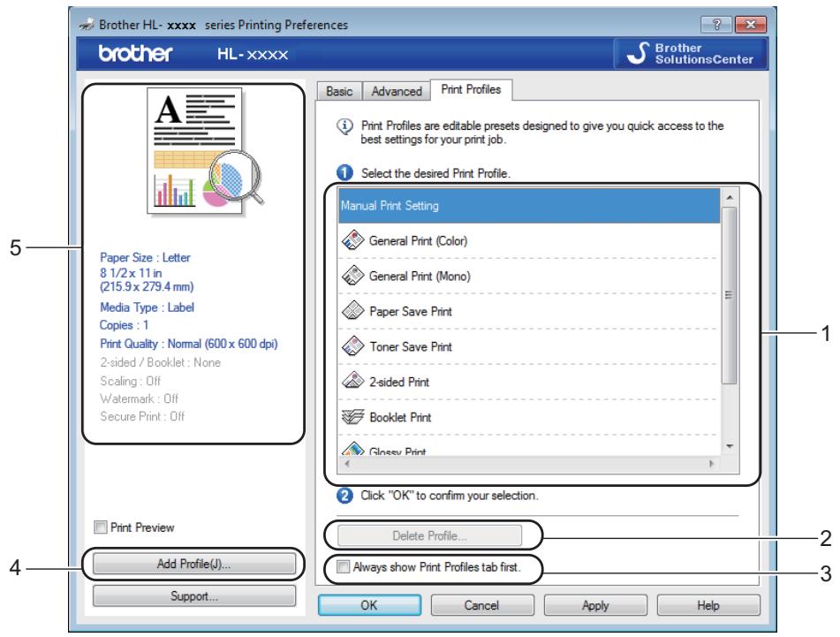Click the printer icon in the title bar
The image size is (840, 637).
click(x=87, y=25)
